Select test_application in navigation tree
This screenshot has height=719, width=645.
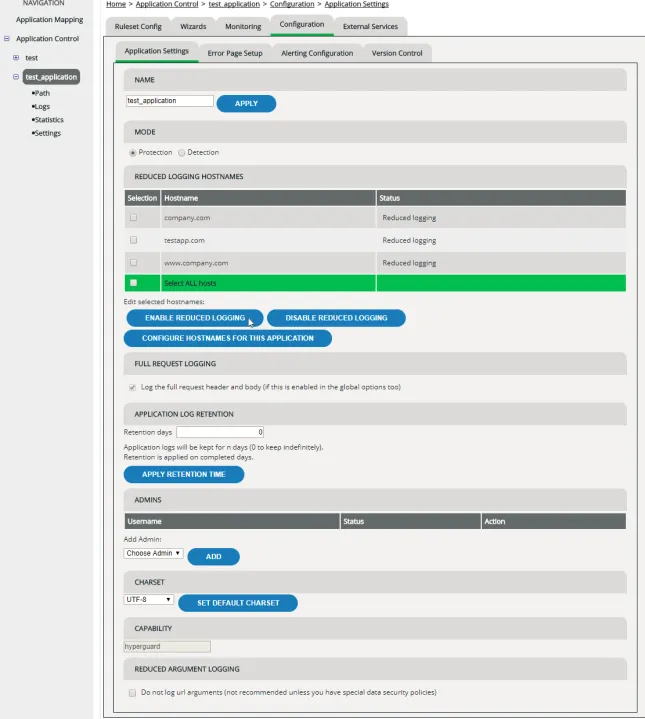click(x=51, y=77)
